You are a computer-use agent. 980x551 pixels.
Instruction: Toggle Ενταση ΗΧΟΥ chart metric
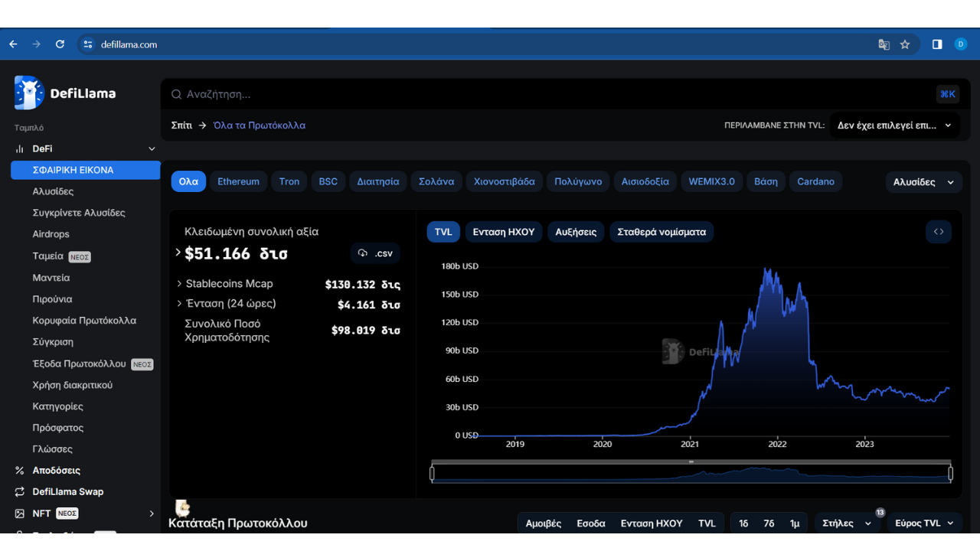[504, 232]
